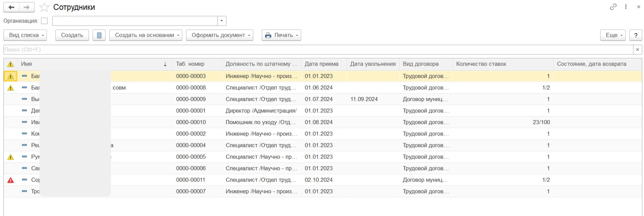Click the blue dash icon in row 0000-00002

24,133
